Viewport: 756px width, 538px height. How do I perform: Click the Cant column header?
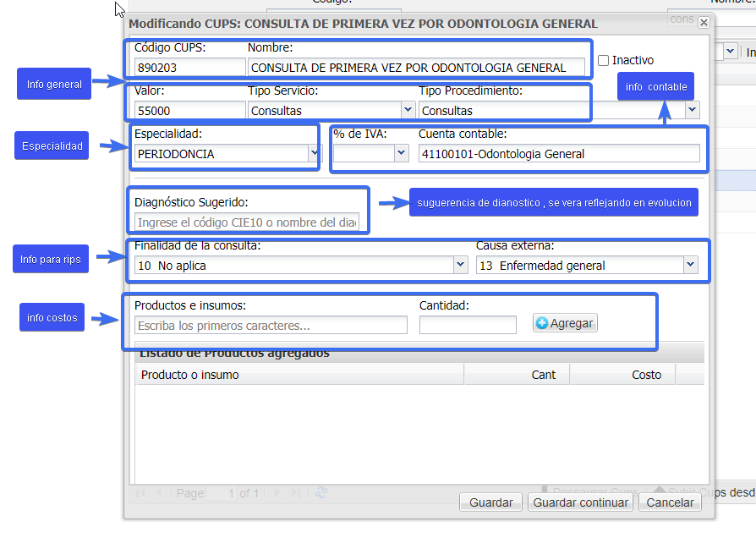517,375
